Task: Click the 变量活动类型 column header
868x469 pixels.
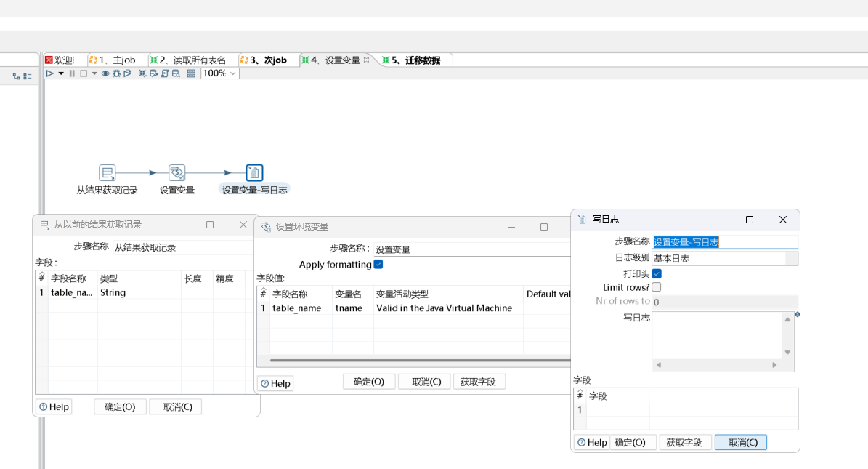Action: (448, 294)
